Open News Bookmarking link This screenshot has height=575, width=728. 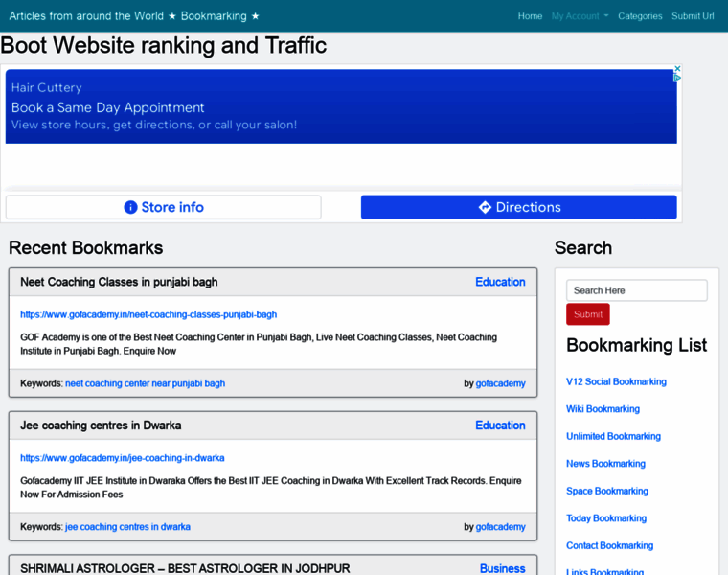605,464
